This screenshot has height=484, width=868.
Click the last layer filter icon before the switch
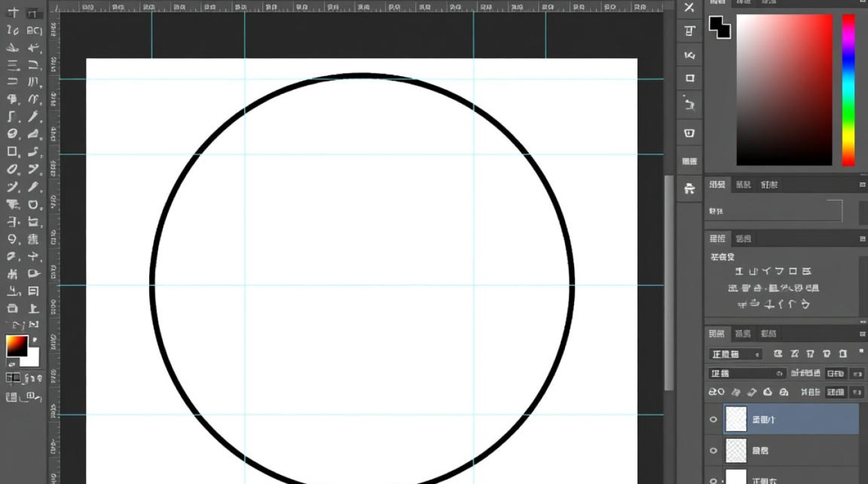[x=842, y=354]
